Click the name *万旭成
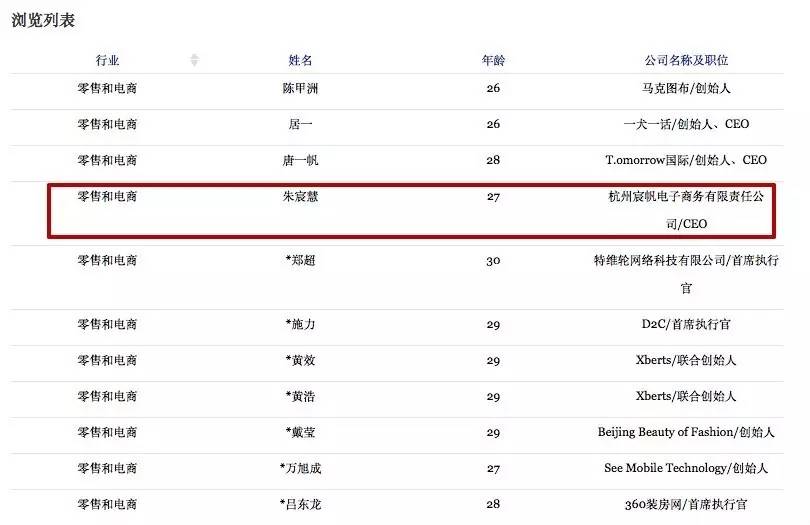This screenshot has height=525, width=810. 301,468
